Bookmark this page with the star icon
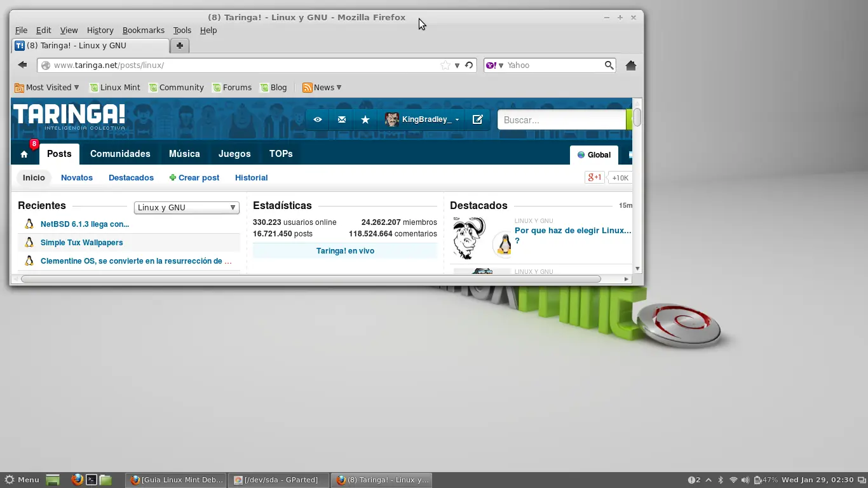 pyautogui.click(x=445, y=65)
